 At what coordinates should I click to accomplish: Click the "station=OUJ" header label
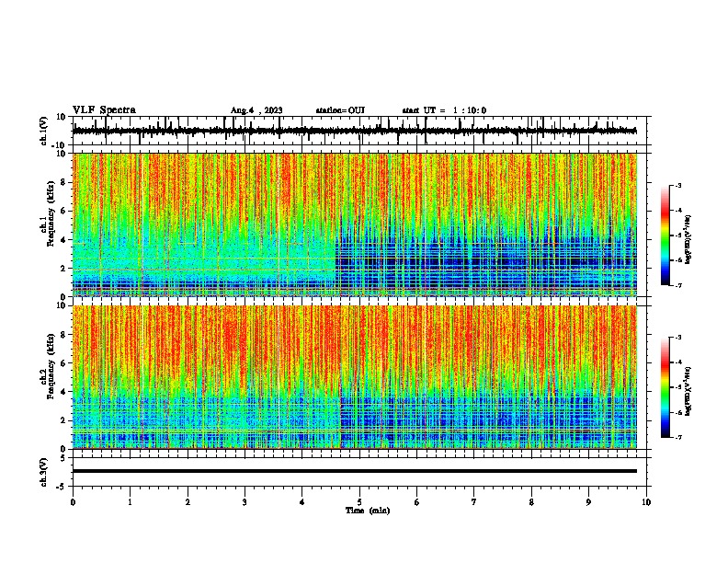(x=340, y=110)
